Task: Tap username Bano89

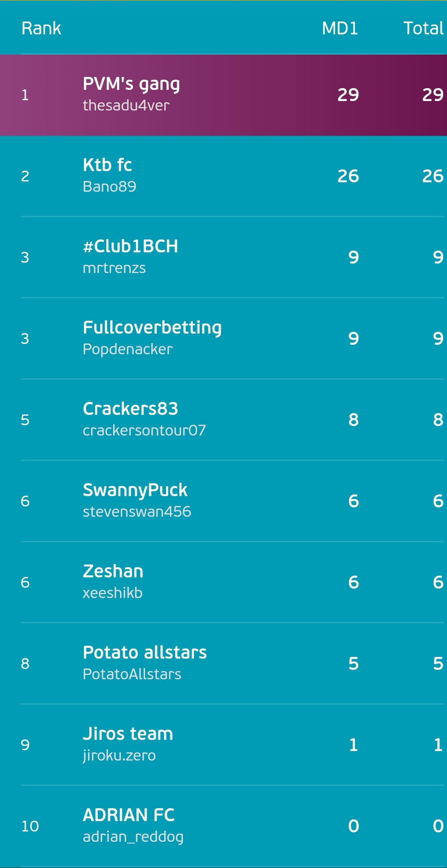Action: click(x=109, y=187)
